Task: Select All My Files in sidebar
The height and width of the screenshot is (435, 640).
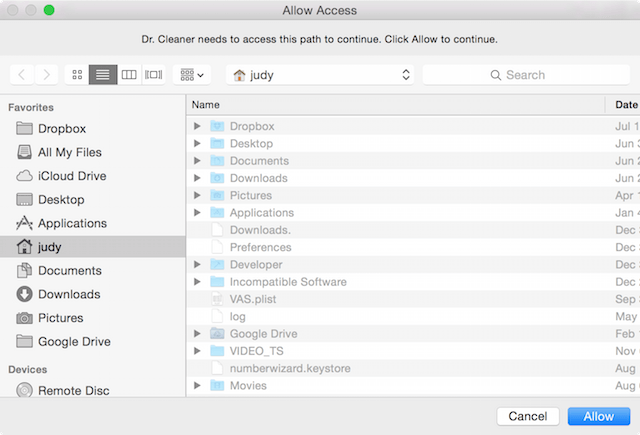Action: pos(93,152)
